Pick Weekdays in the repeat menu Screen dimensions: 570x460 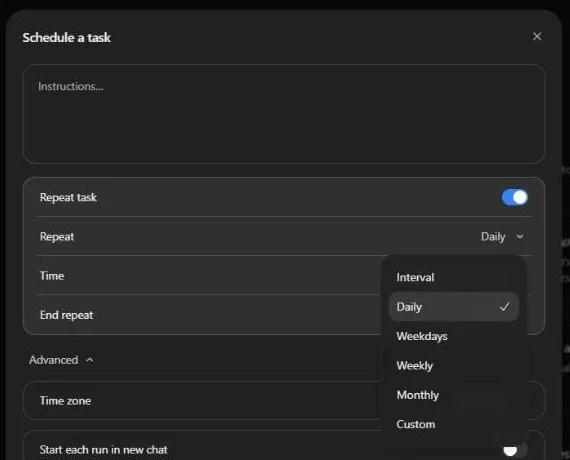tap(453, 336)
